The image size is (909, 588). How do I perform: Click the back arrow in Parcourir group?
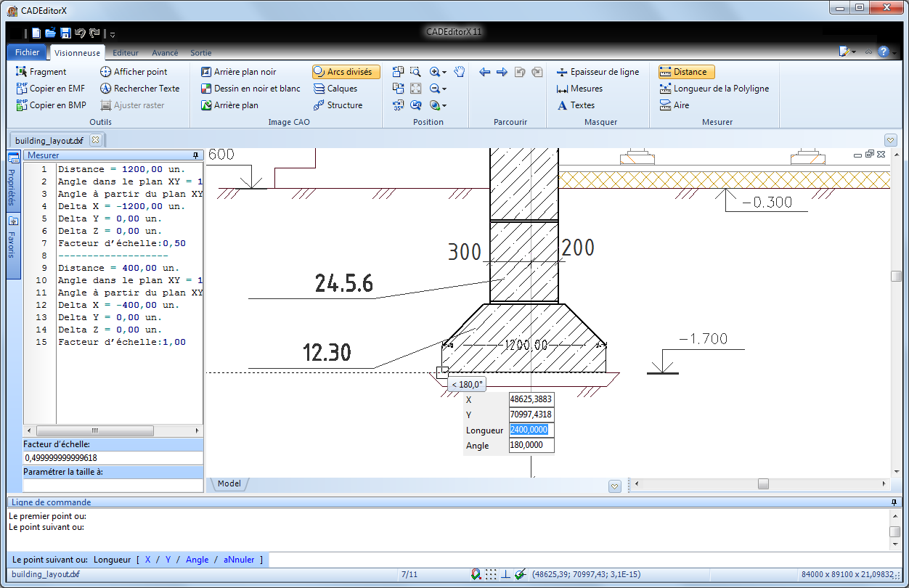485,72
